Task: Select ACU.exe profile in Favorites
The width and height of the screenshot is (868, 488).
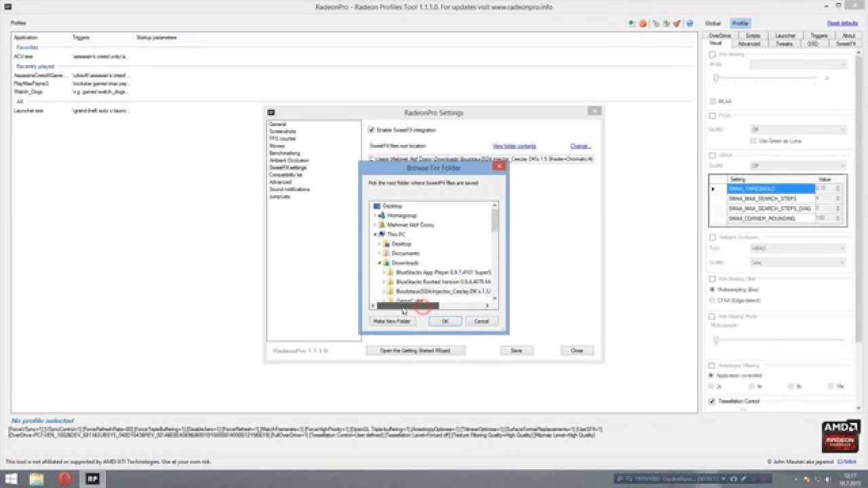Action: pyautogui.click(x=23, y=56)
